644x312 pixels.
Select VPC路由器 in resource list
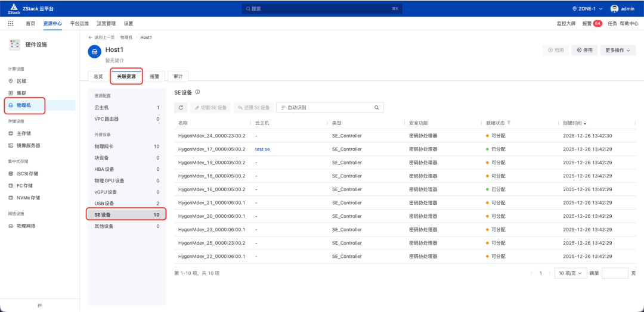pyautogui.click(x=127, y=119)
